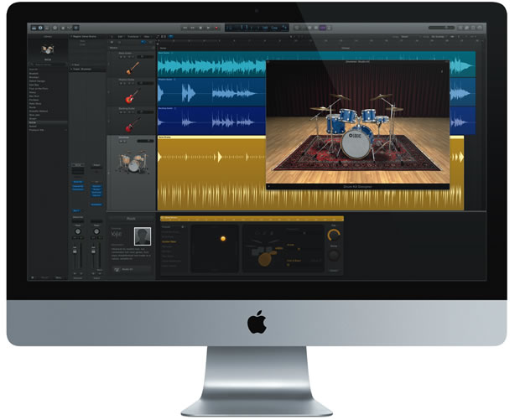
Task: Open the Rock genre popup in Drummer editor
Action: tap(132, 219)
